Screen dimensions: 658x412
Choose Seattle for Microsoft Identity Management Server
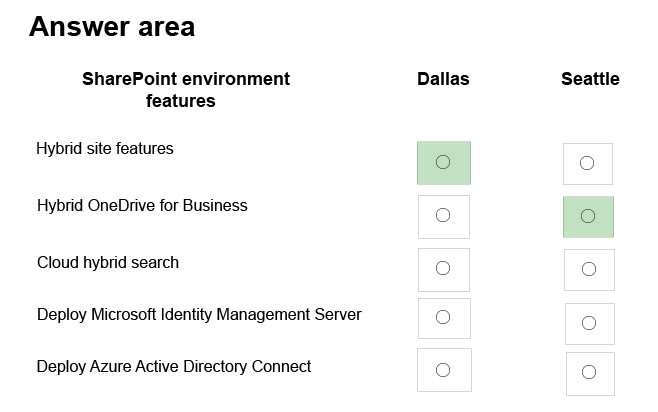[589, 323]
